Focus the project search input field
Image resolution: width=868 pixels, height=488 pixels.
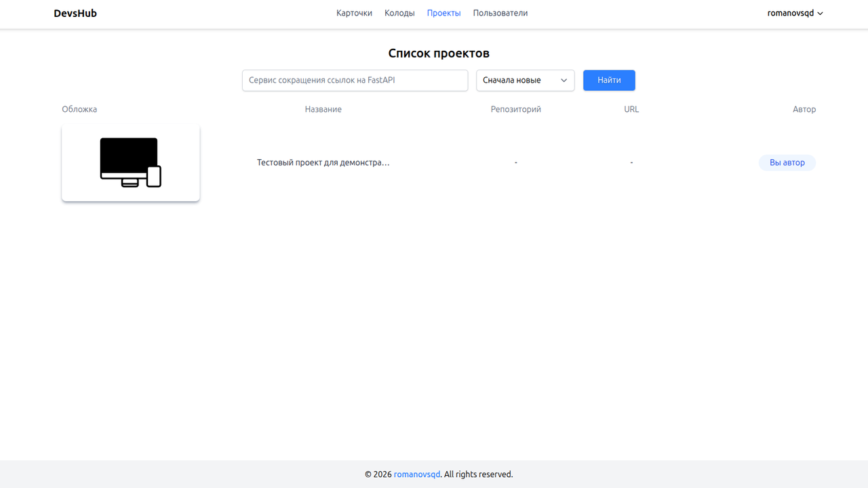tap(355, 80)
